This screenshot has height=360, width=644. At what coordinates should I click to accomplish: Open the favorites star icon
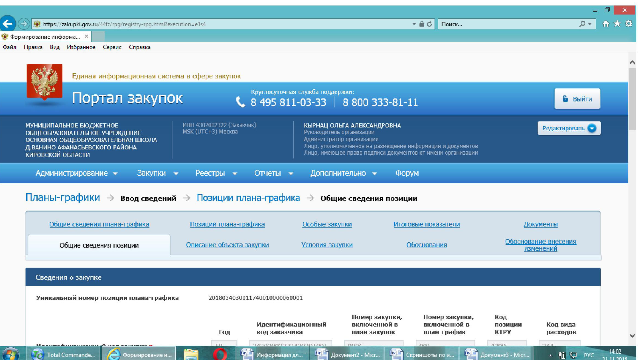coord(617,24)
